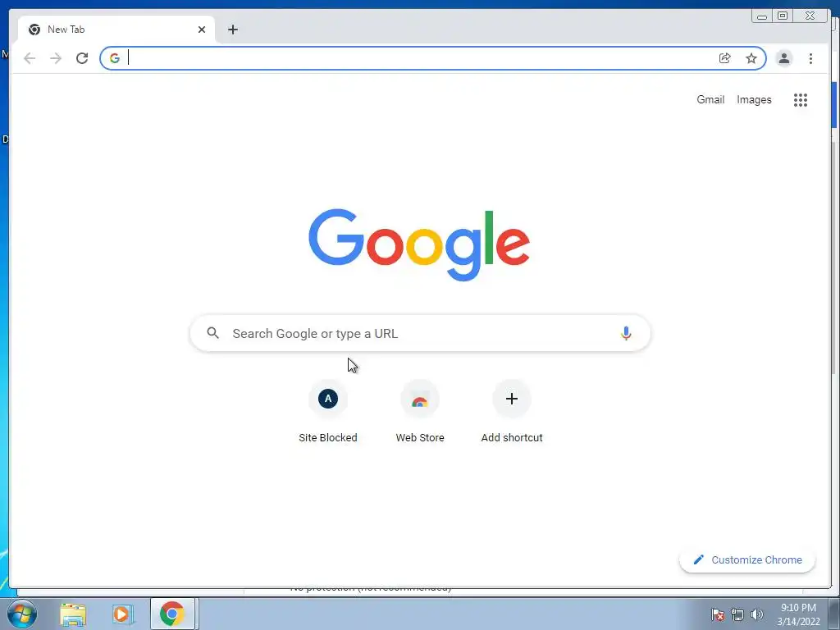
Task: Click the Chrome taskbar icon
Action: tap(172, 614)
